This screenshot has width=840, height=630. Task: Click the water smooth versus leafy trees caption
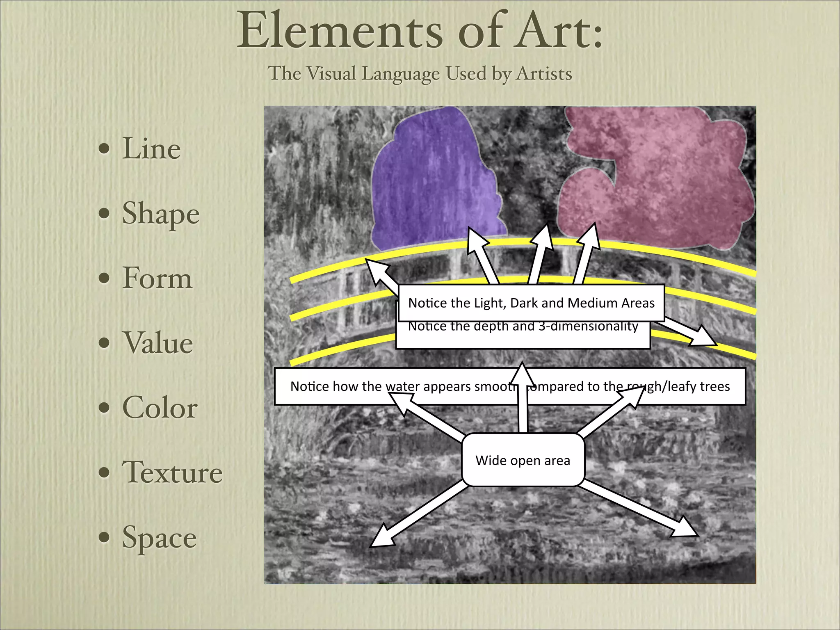510,386
